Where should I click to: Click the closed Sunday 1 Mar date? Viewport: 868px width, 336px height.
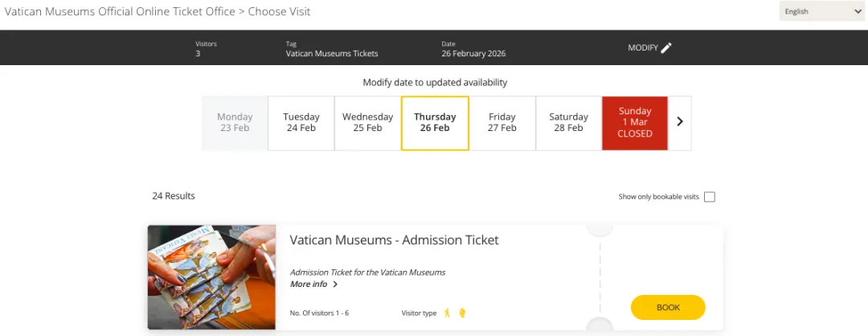click(x=635, y=122)
